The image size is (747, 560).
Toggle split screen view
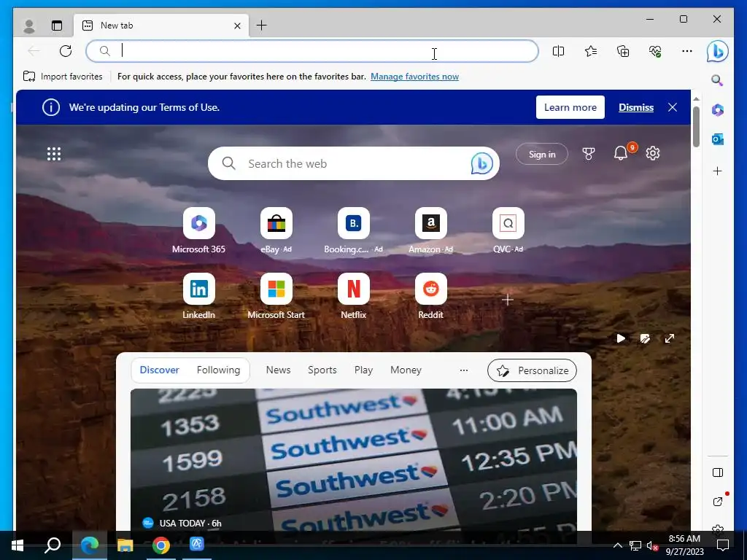pos(558,51)
